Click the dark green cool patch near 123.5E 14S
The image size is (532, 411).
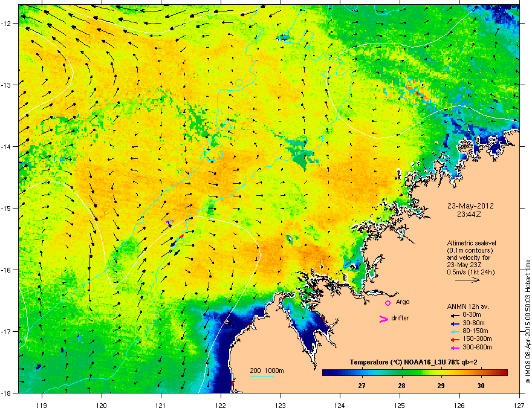pos(303,156)
